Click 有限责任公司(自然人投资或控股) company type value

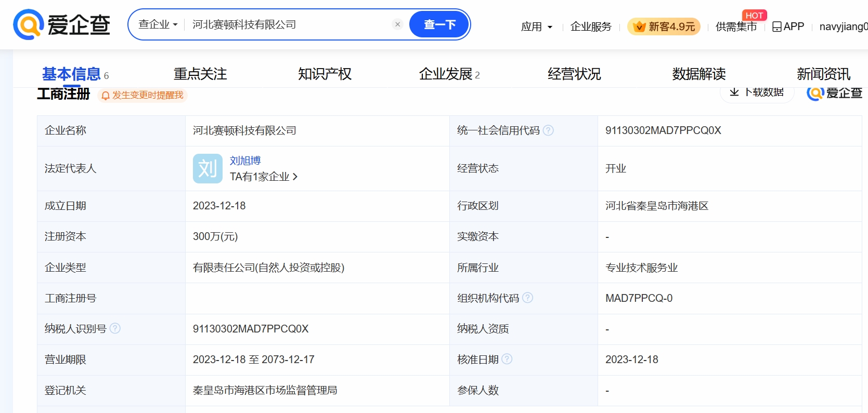pyautogui.click(x=268, y=268)
